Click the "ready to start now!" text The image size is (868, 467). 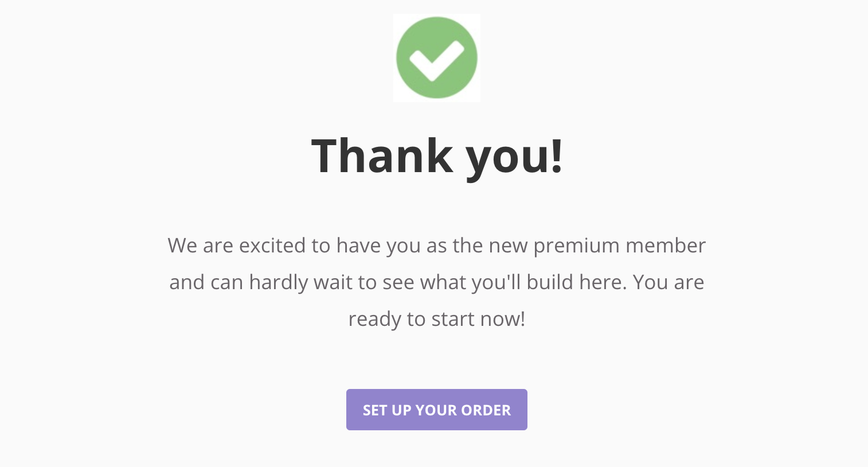pos(437,319)
